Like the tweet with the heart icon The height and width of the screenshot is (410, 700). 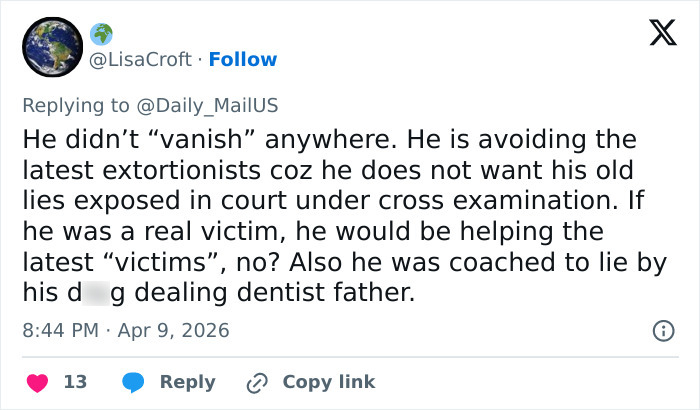[x=37, y=382]
